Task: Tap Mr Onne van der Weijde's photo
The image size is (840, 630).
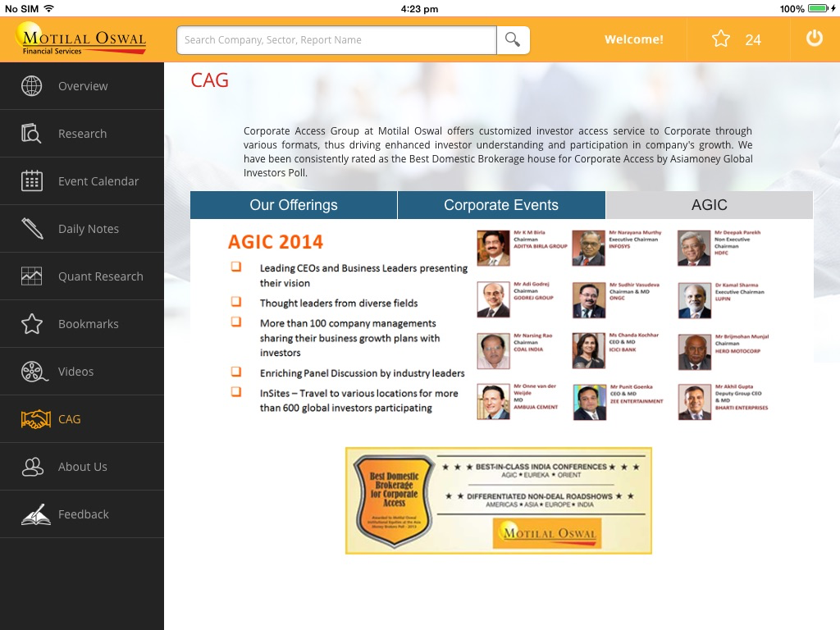Action: point(493,402)
